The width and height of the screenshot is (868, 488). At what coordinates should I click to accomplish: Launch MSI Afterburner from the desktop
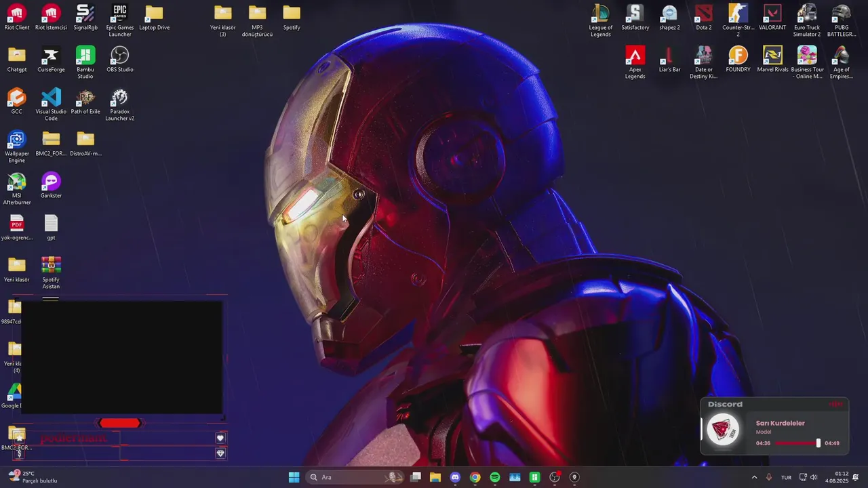[17, 188]
